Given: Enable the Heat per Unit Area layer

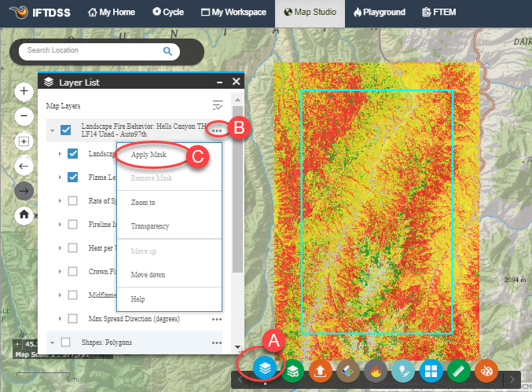Looking at the screenshot, I should [x=72, y=248].
